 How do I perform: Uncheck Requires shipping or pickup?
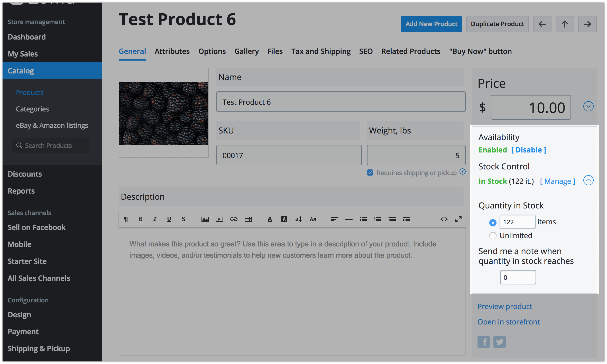[x=370, y=173]
